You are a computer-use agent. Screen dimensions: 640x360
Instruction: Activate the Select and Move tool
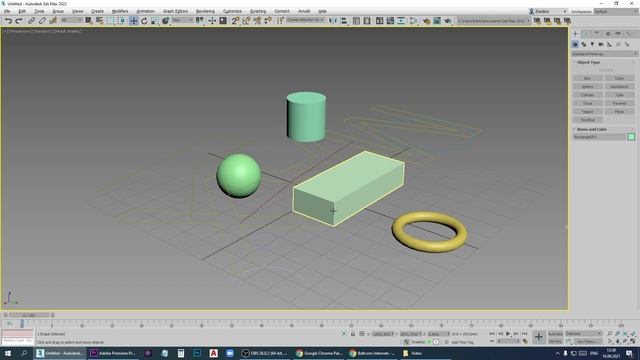click(x=133, y=21)
